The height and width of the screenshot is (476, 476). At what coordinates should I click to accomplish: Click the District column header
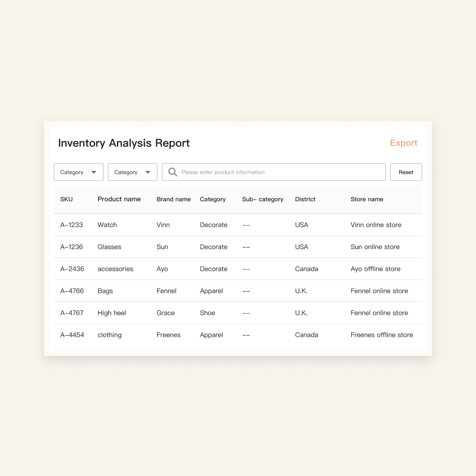click(305, 199)
